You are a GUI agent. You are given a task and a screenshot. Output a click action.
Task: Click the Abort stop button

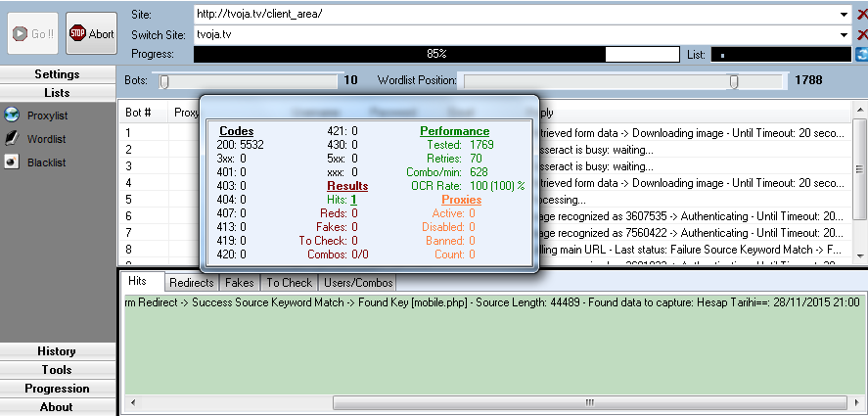(91, 34)
